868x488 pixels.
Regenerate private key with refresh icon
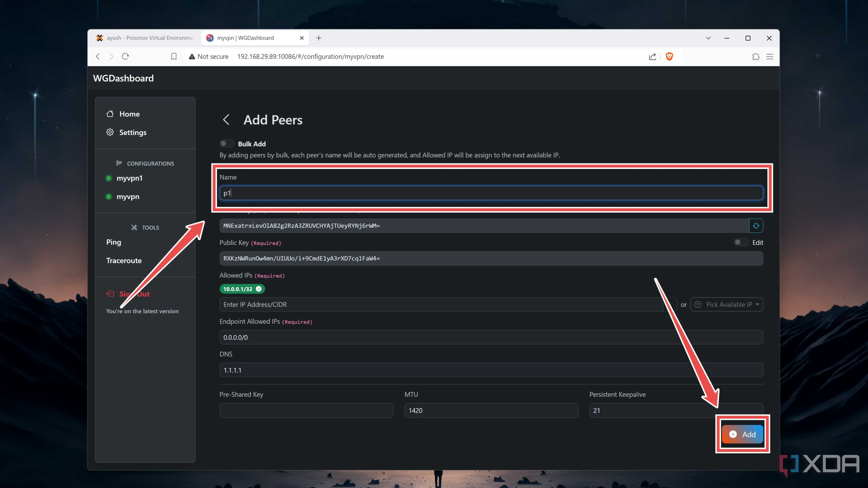click(756, 226)
